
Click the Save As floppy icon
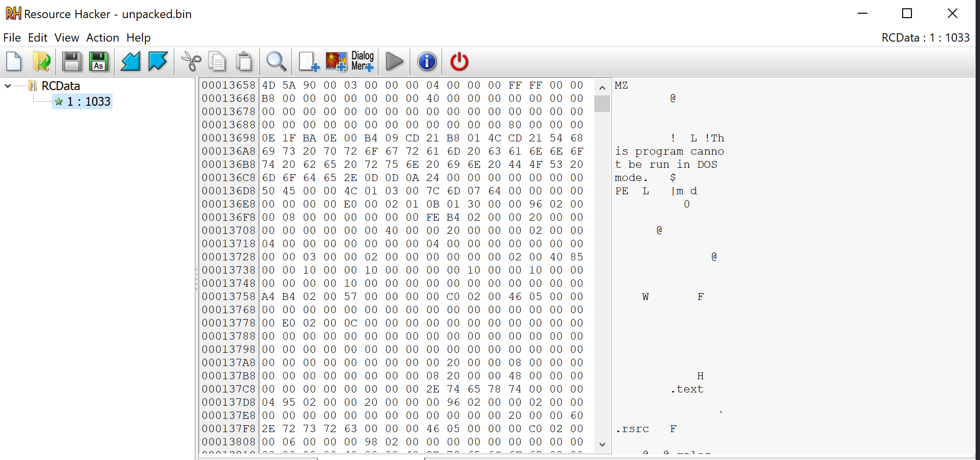[99, 62]
